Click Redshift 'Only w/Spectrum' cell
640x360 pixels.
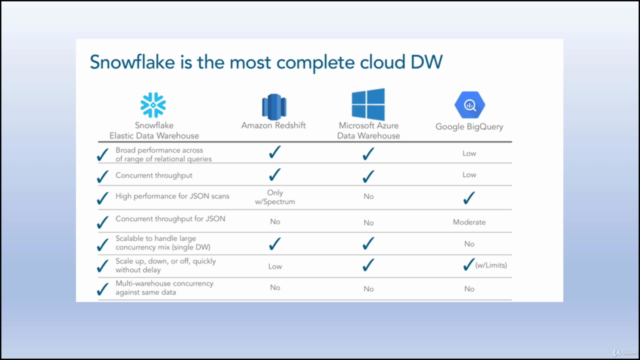(275, 197)
